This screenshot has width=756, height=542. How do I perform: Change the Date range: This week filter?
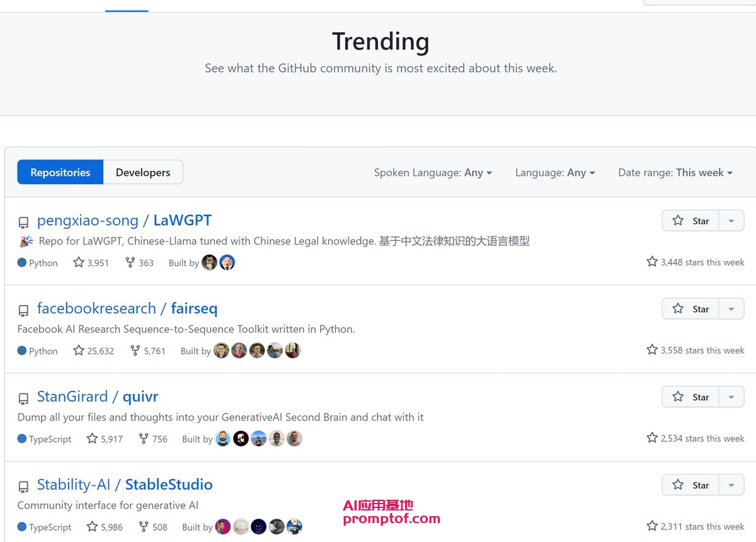click(x=675, y=173)
